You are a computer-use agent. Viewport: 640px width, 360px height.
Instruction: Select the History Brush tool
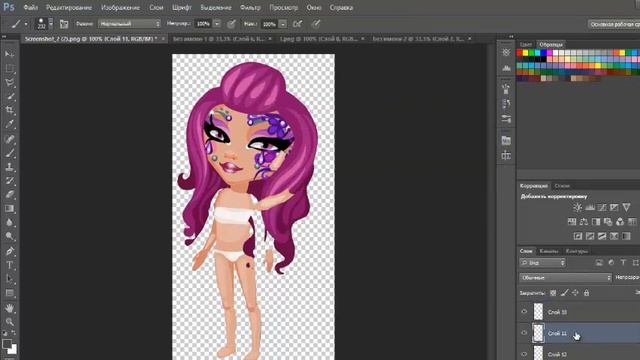click(10, 181)
